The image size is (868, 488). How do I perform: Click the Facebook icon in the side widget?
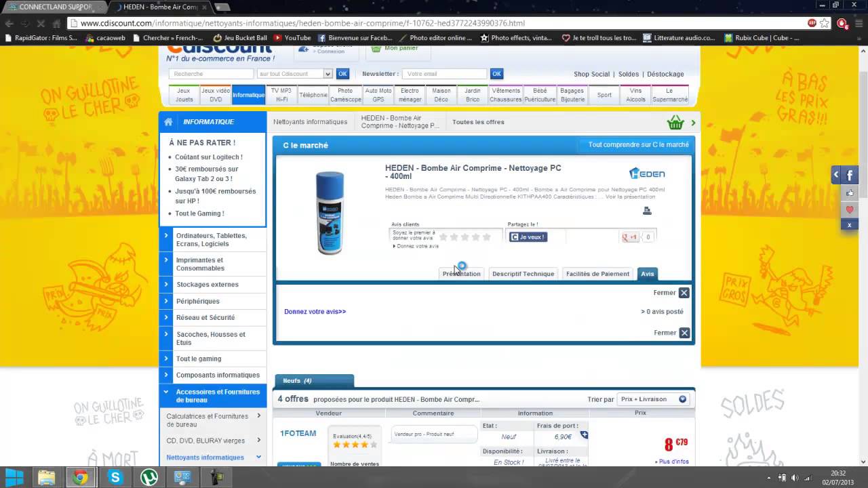pyautogui.click(x=850, y=176)
